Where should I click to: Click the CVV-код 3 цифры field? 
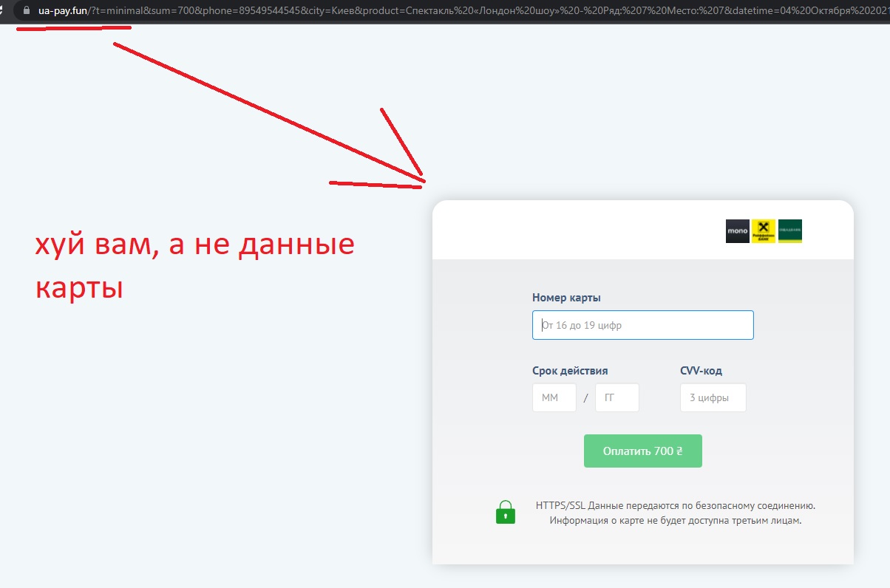(713, 397)
